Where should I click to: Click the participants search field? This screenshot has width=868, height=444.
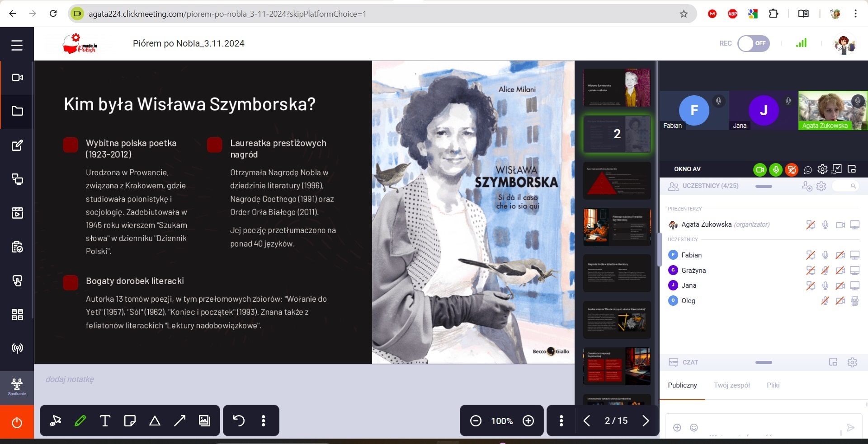click(845, 186)
